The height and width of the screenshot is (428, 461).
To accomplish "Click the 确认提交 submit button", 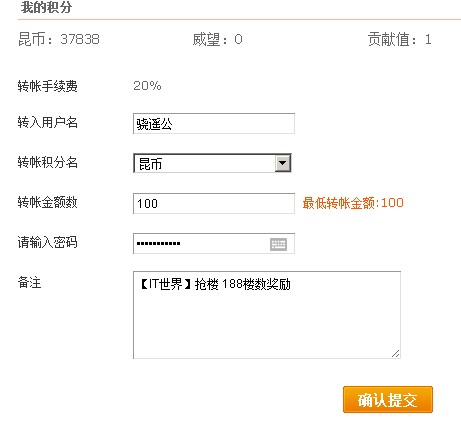I will pos(388,400).
